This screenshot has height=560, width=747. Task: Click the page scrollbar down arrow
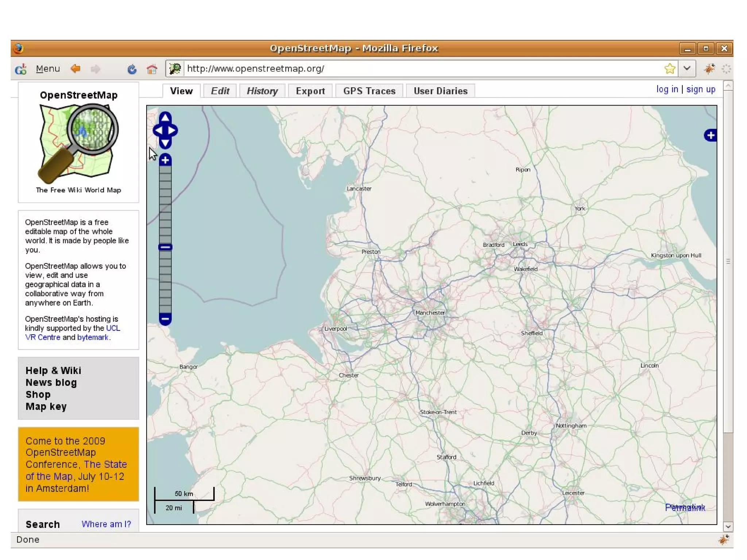[728, 527]
